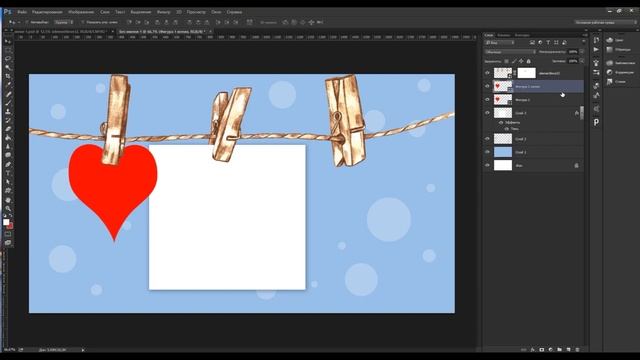
Task: Select the Lasso tool
Action: (8, 58)
